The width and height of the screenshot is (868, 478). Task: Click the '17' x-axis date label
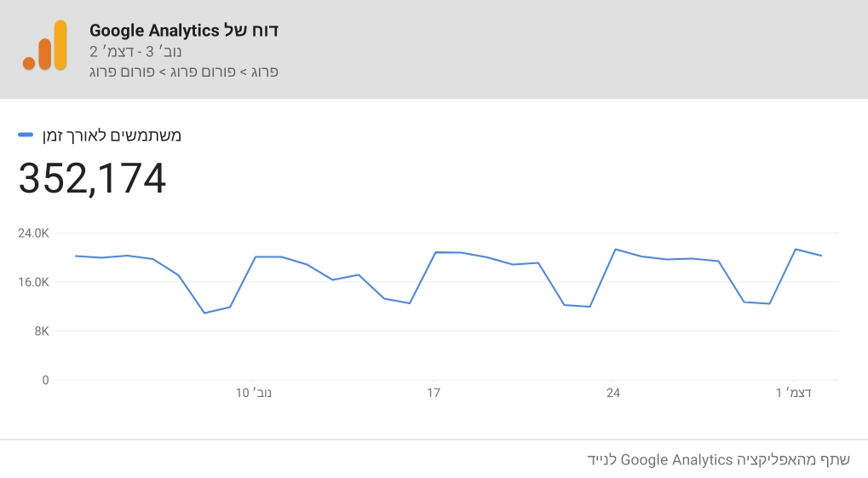[434, 393]
